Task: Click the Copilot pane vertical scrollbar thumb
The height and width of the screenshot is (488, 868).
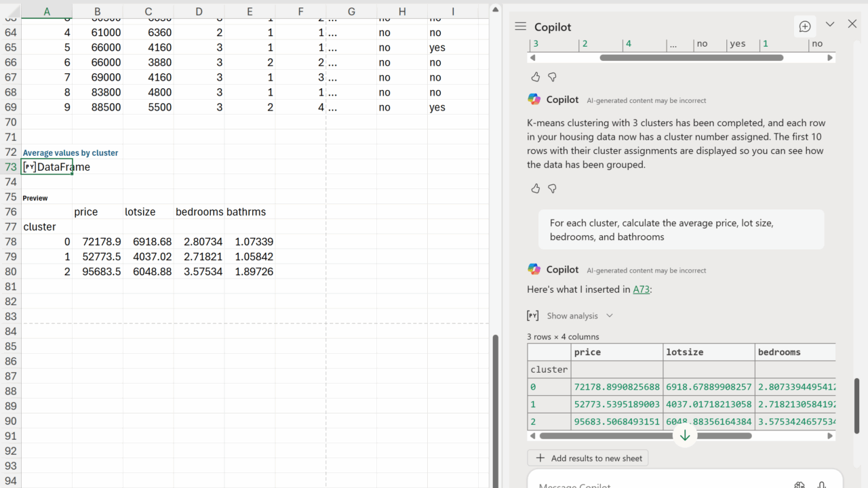Action: pyautogui.click(x=857, y=405)
